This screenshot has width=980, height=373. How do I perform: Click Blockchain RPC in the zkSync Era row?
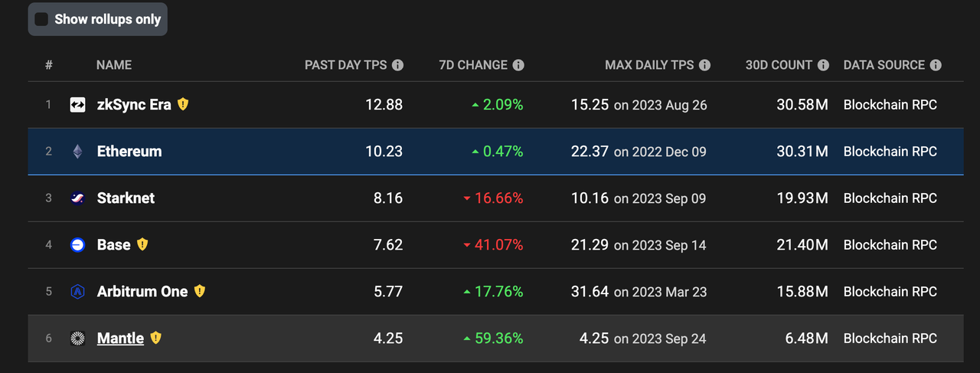[890, 105]
